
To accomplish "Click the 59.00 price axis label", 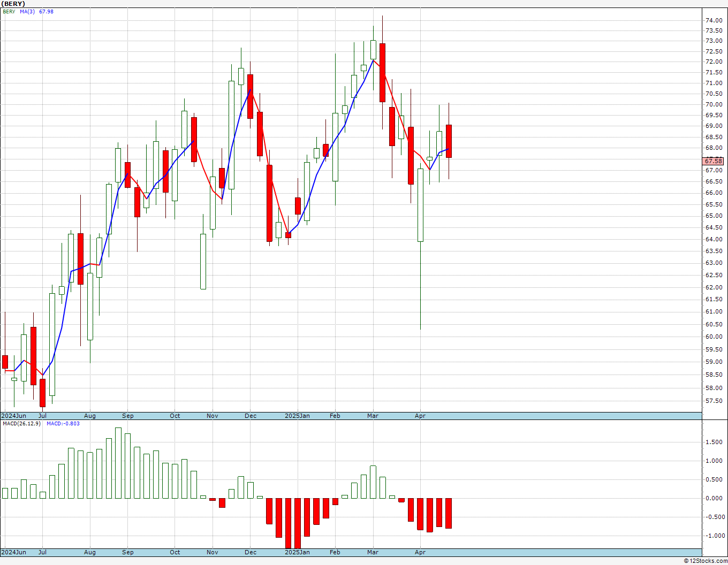I will click(714, 362).
